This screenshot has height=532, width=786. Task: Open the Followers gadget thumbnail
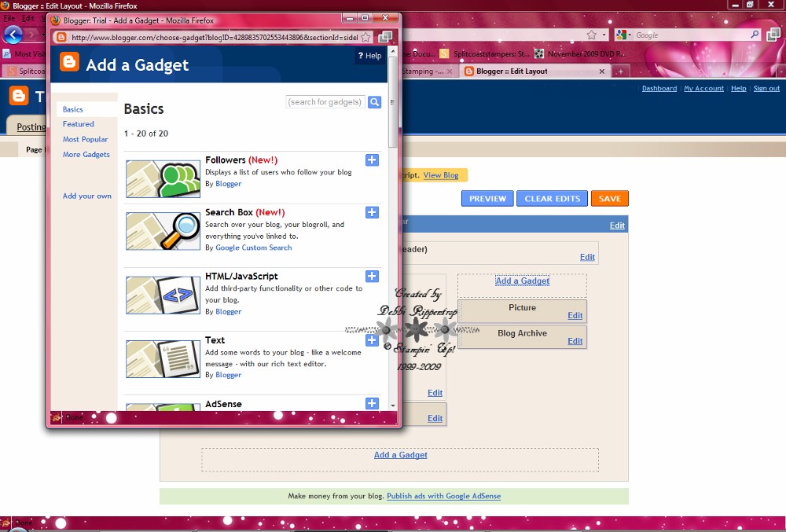pyautogui.click(x=163, y=179)
